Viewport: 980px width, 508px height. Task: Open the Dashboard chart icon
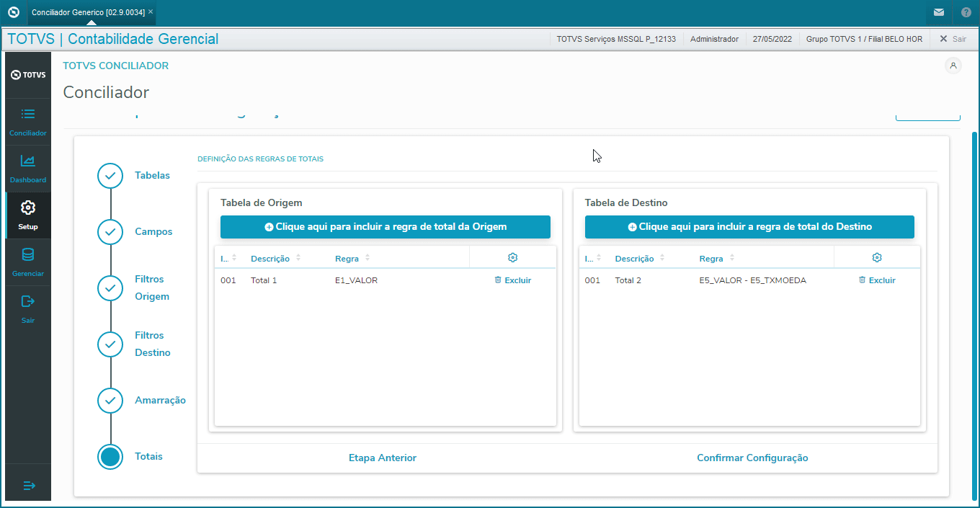click(x=28, y=161)
